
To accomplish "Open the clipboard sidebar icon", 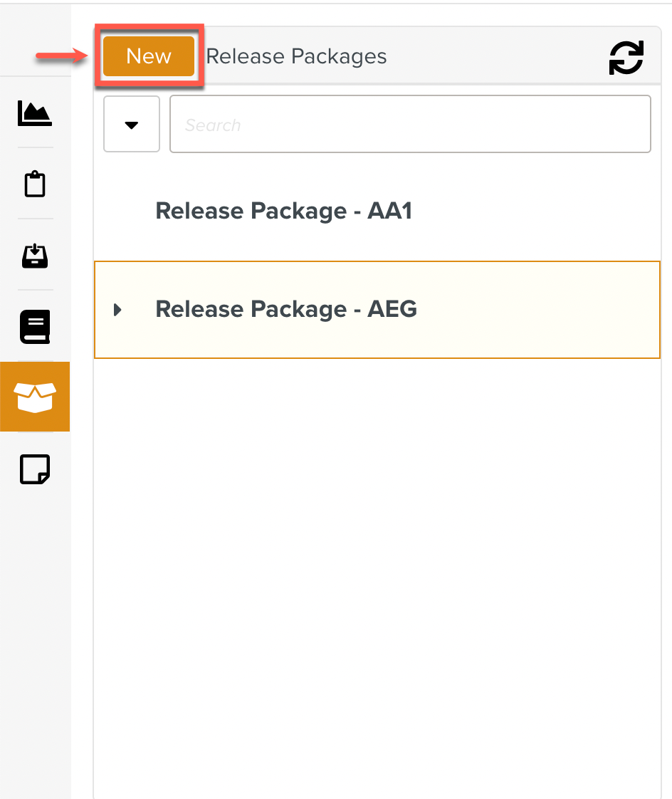I will tap(35, 184).
